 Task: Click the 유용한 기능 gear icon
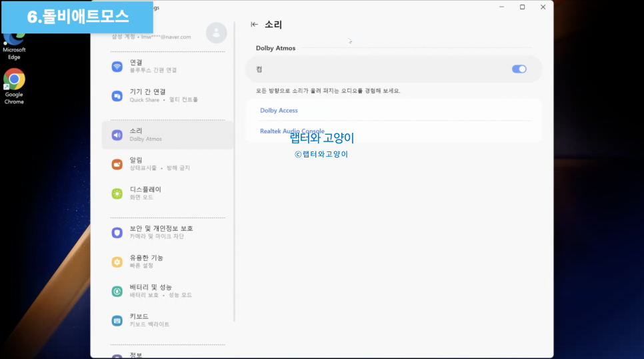tap(117, 262)
